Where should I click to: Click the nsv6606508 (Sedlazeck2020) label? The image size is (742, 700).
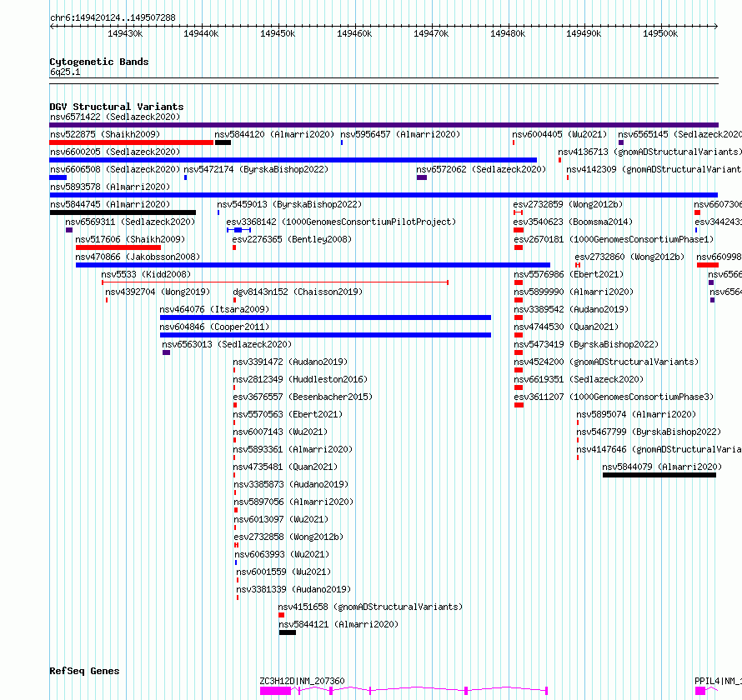click(115, 169)
